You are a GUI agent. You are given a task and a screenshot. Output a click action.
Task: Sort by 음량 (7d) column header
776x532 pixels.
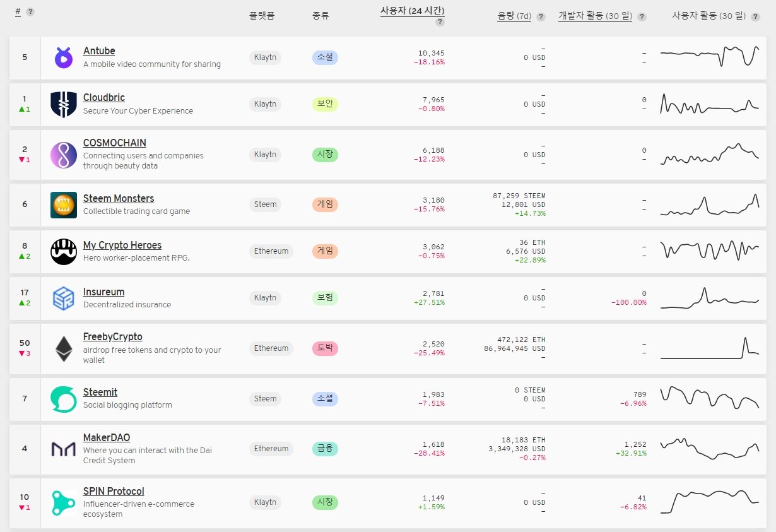(x=514, y=16)
